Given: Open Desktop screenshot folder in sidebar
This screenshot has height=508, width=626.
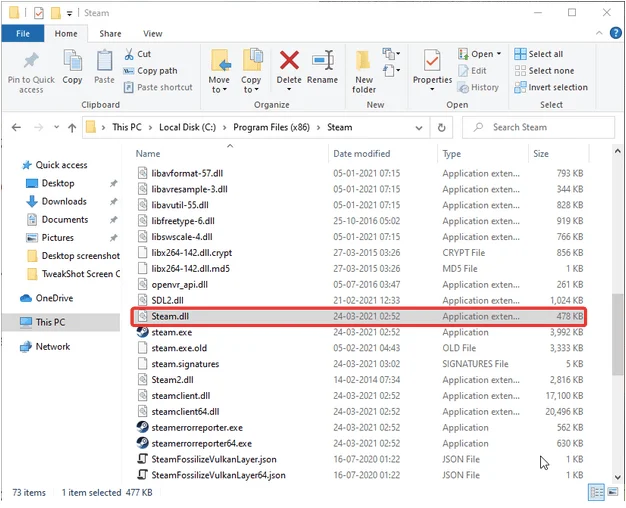Looking at the screenshot, I should pos(73,256).
